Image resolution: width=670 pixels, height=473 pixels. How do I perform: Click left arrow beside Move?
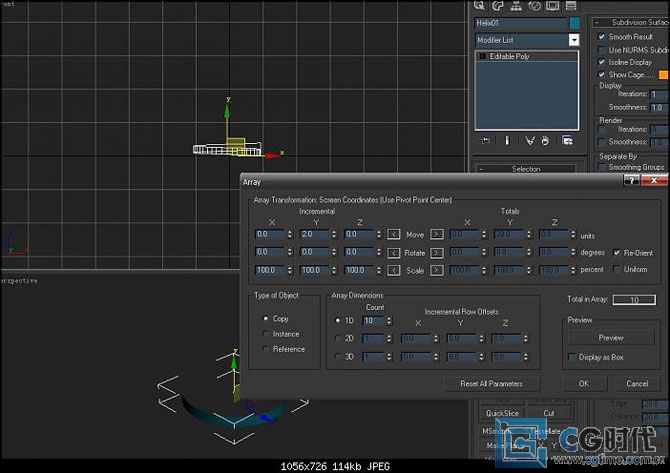click(394, 234)
